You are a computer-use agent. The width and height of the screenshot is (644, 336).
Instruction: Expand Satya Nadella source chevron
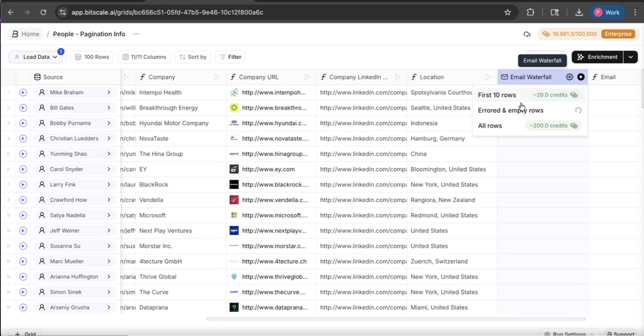click(109, 215)
